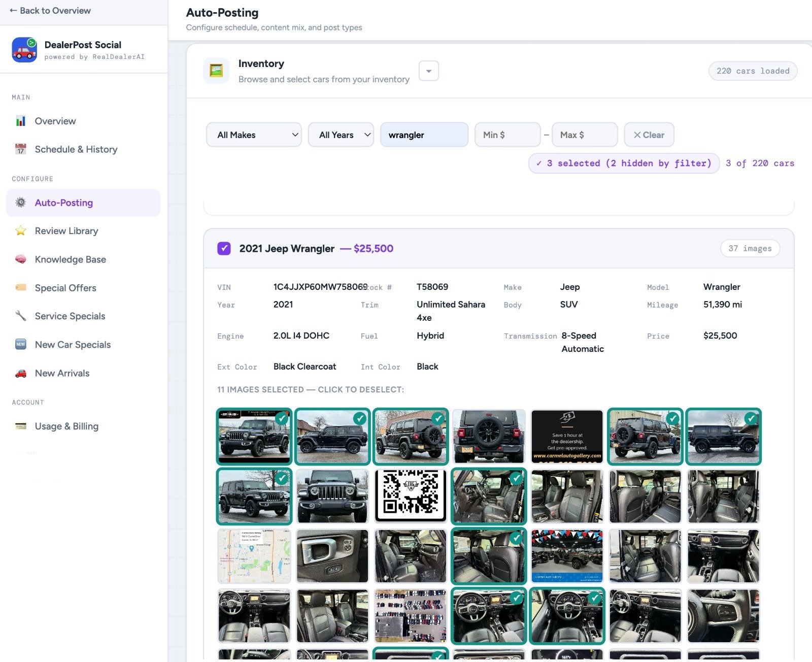Open the Overview page

[x=55, y=121]
